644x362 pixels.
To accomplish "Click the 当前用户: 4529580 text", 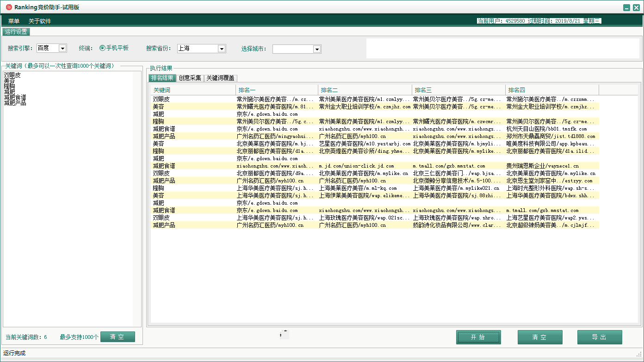I will [501, 21].
